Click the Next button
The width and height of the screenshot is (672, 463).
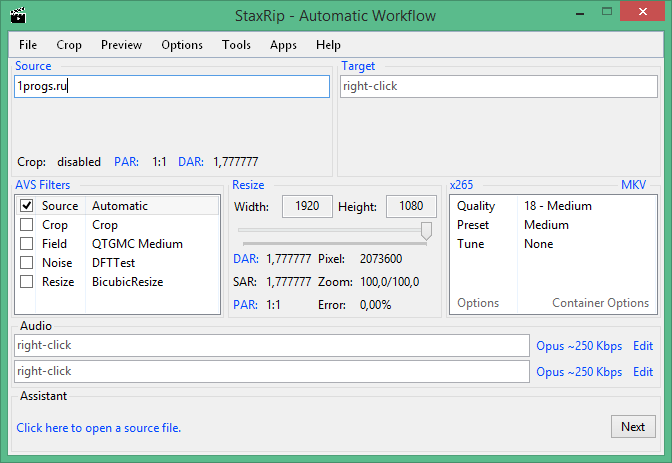(x=632, y=427)
